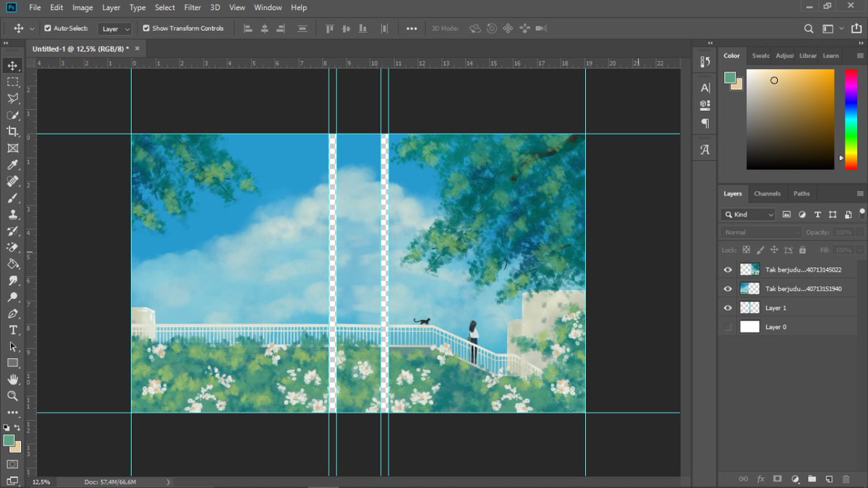The height and width of the screenshot is (488, 868).
Task: Select the Rectangular Marquee tool
Action: click(12, 82)
